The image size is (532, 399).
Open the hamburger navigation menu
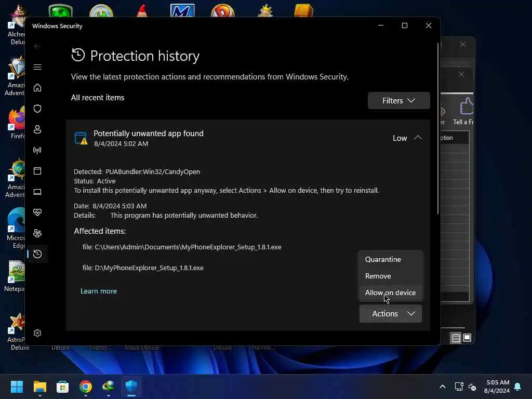[37, 67]
